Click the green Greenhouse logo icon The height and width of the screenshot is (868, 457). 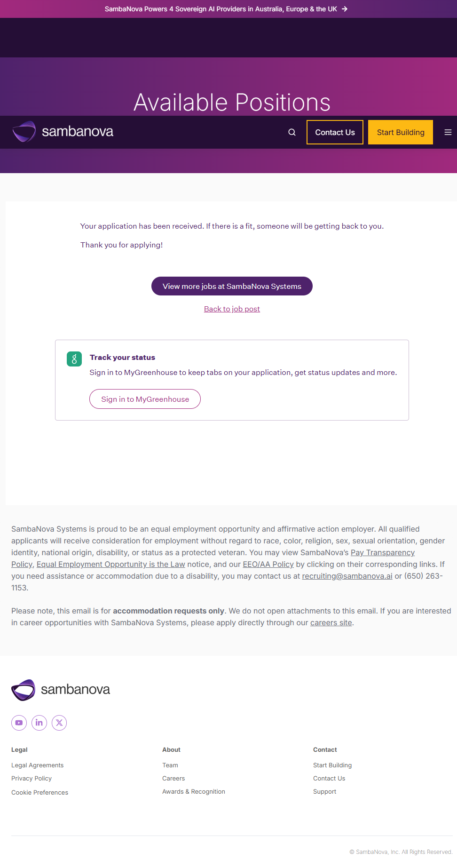pos(74,359)
